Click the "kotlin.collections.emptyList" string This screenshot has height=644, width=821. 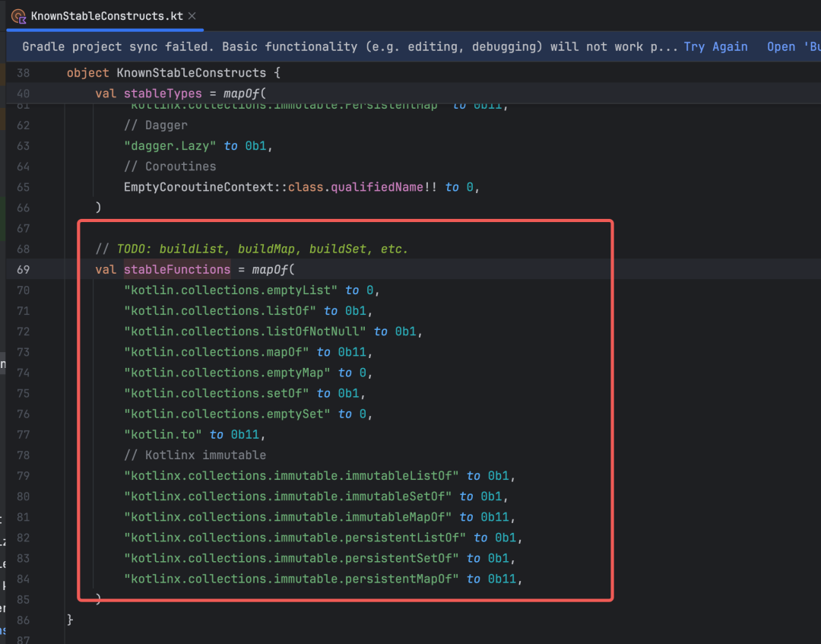click(x=231, y=290)
